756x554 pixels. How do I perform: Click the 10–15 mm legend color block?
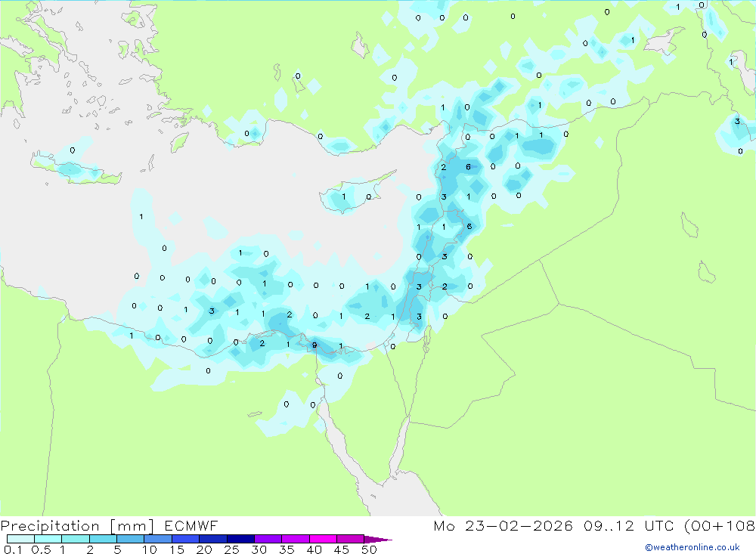coord(158,539)
